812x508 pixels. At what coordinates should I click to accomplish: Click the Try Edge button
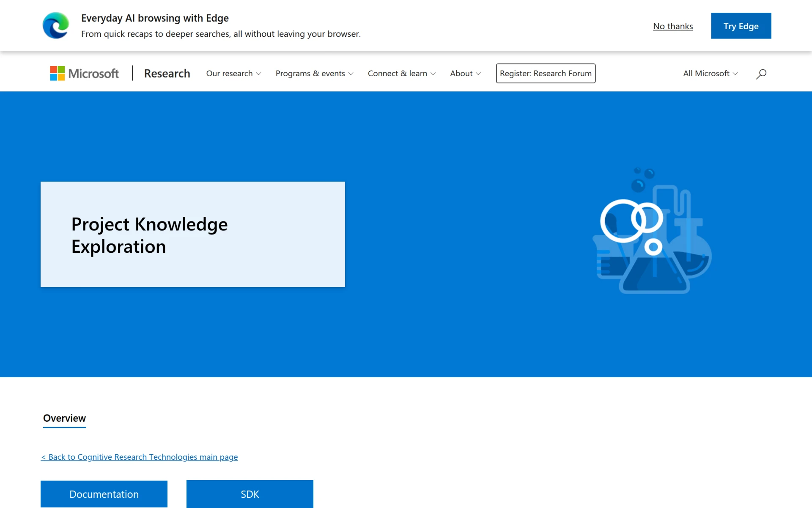click(741, 26)
